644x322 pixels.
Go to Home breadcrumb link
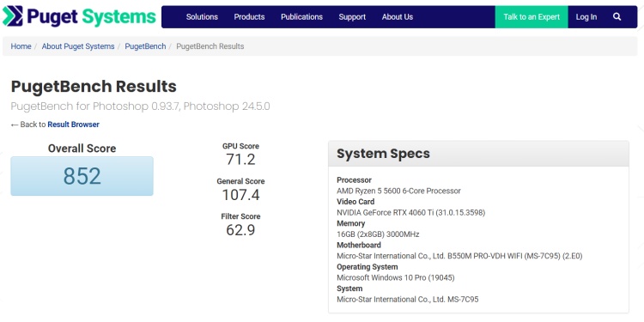coord(21,46)
